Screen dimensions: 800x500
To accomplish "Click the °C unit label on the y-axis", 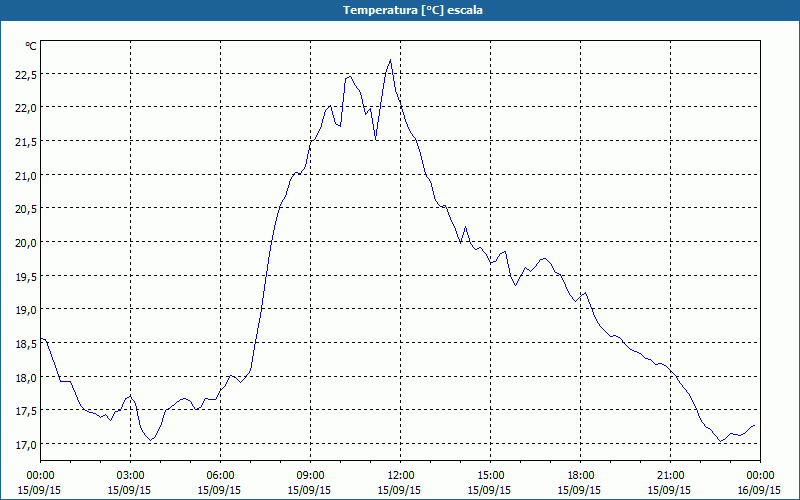I will tap(31, 46).
